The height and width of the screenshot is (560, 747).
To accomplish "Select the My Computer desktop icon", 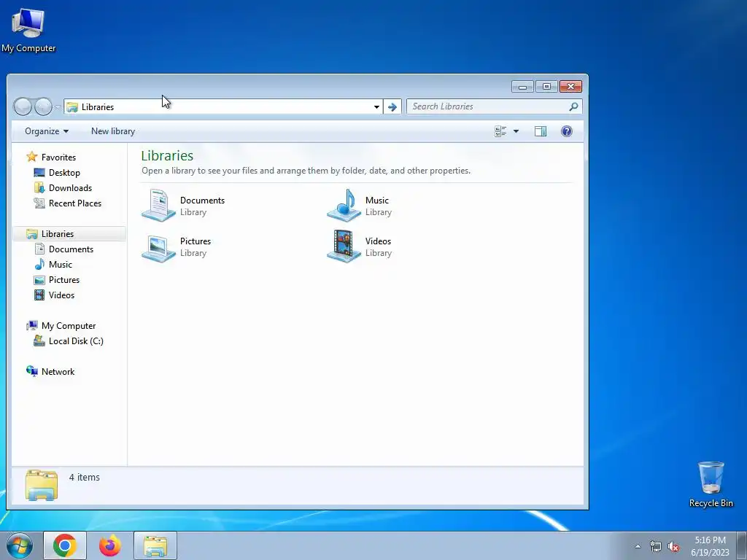I will coord(28,30).
